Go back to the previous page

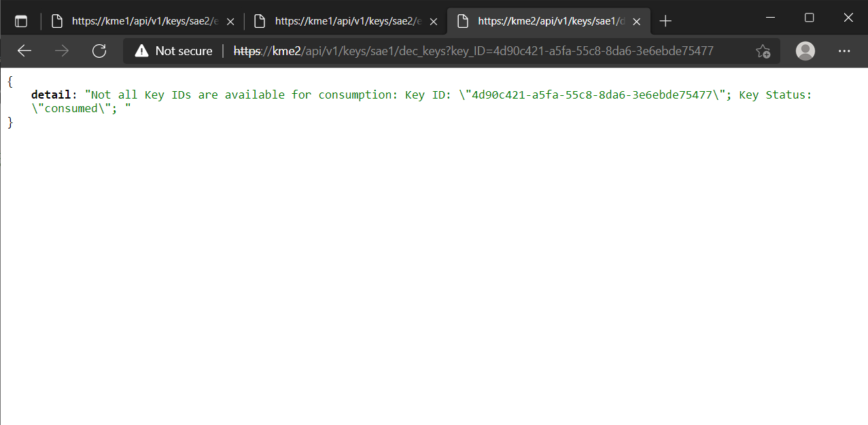(24, 51)
